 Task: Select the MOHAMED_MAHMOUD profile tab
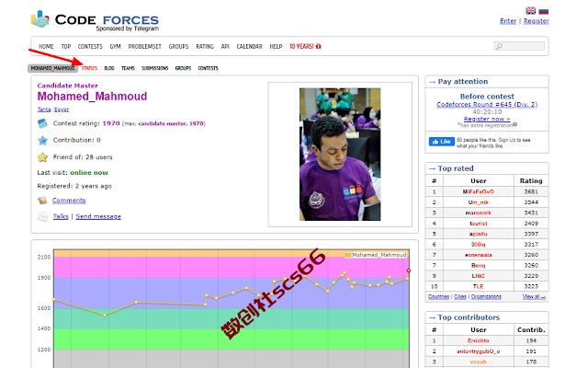(52, 68)
